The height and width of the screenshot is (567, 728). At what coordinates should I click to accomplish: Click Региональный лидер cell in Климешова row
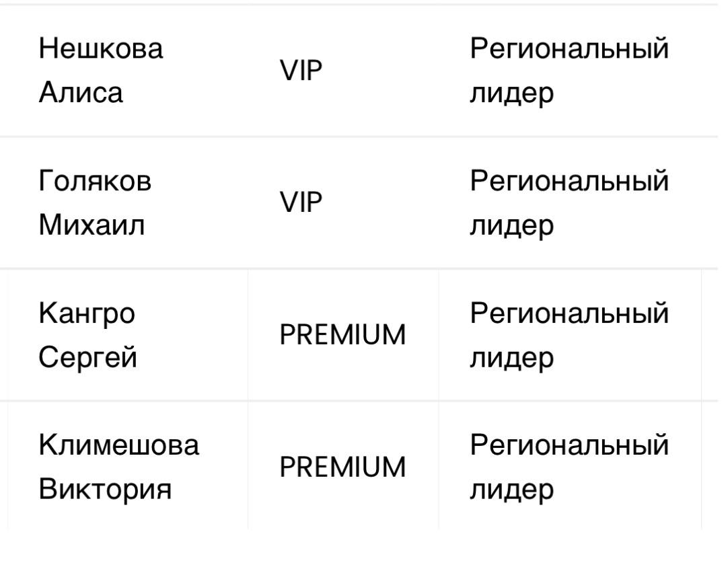pos(569,466)
